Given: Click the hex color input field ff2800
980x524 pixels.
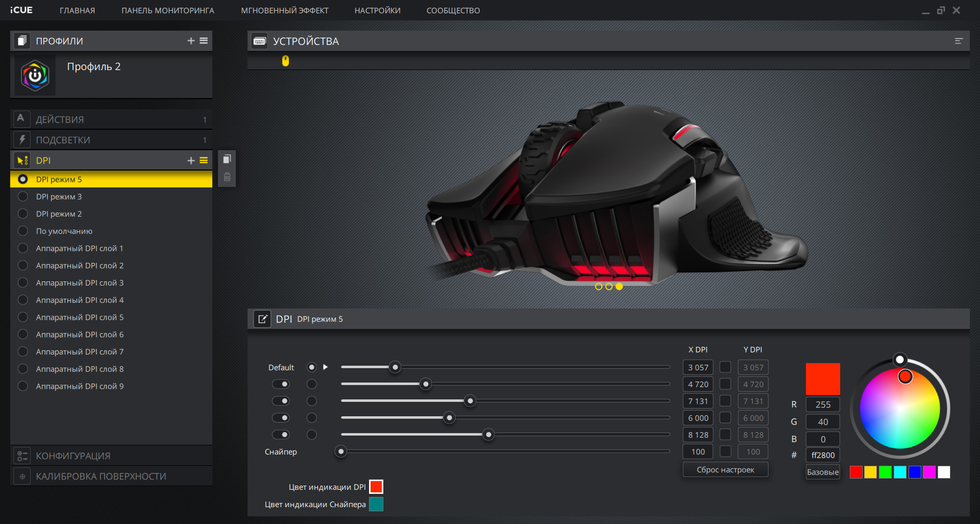Looking at the screenshot, I should 822,455.
